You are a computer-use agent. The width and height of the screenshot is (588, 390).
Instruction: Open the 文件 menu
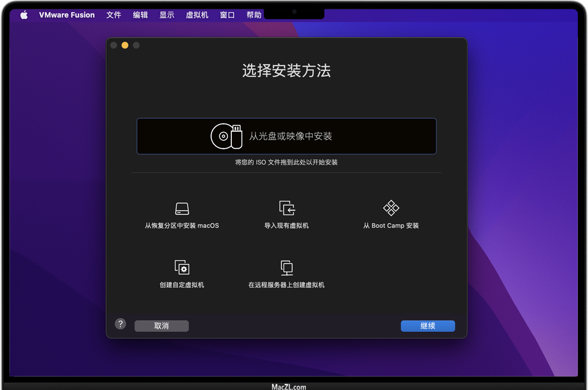click(114, 15)
